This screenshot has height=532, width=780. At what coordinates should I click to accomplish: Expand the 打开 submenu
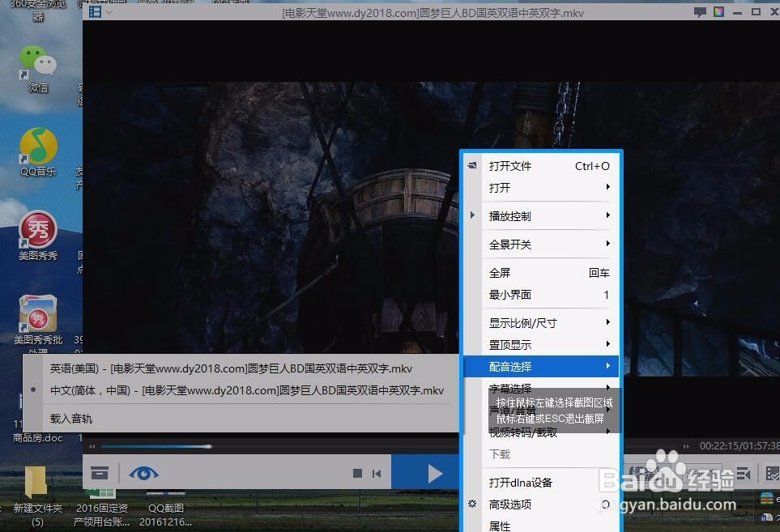[542, 188]
